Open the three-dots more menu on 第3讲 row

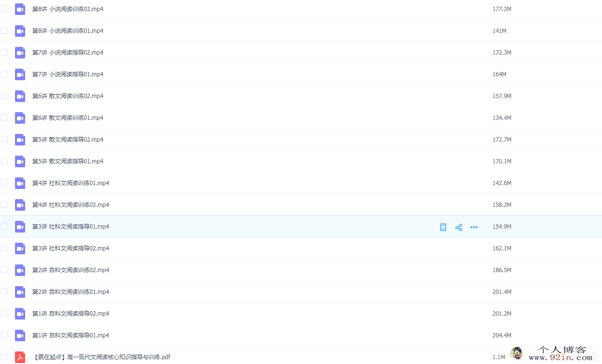[x=474, y=227]
